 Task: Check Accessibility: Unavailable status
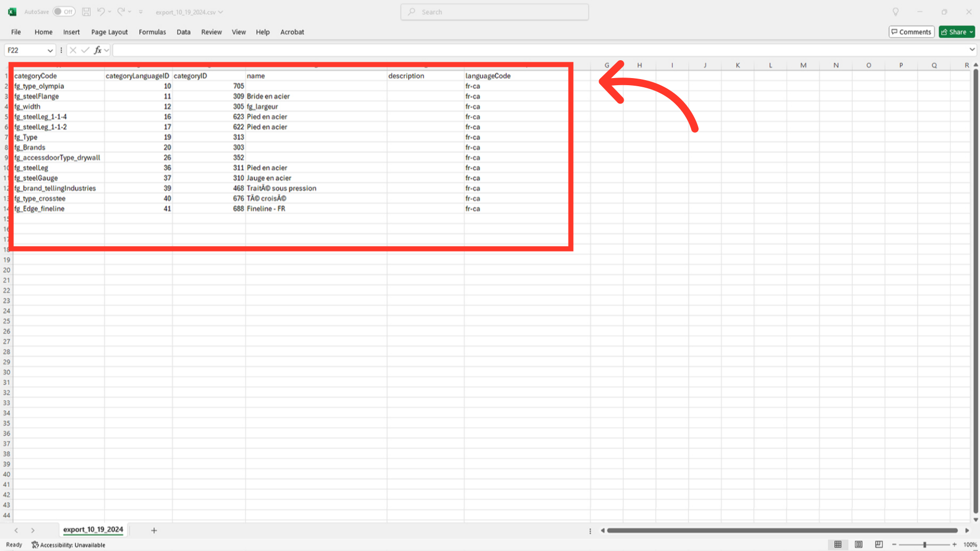click(x=68, y=545)
